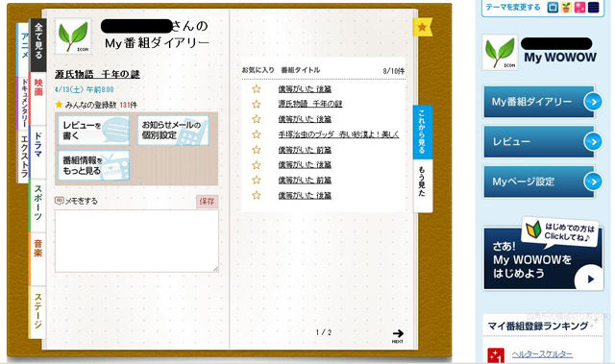
Task: Open お知らせメールの個別設定 button
Action: tap(173, 130)
